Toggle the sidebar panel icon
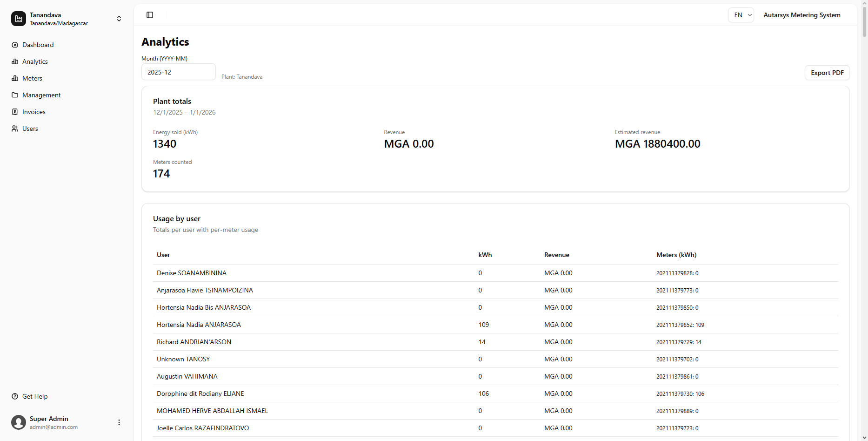868x441 pixels. 149,15
